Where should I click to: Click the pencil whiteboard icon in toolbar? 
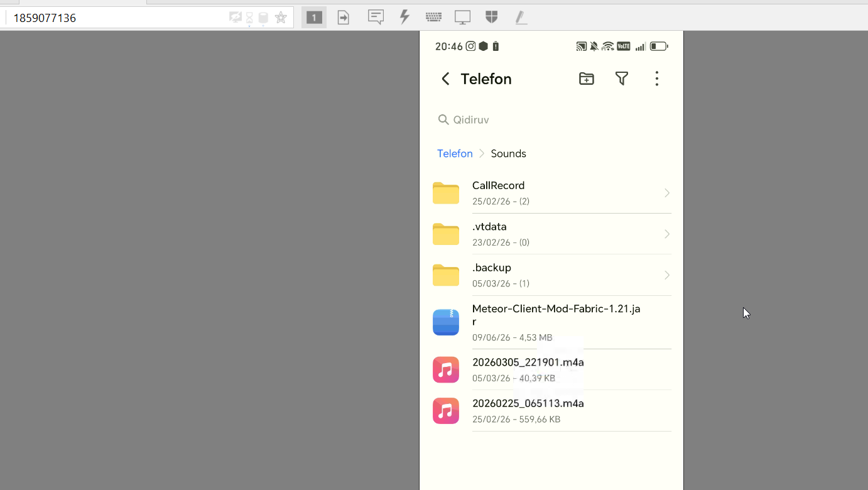[x=521, y=18]
